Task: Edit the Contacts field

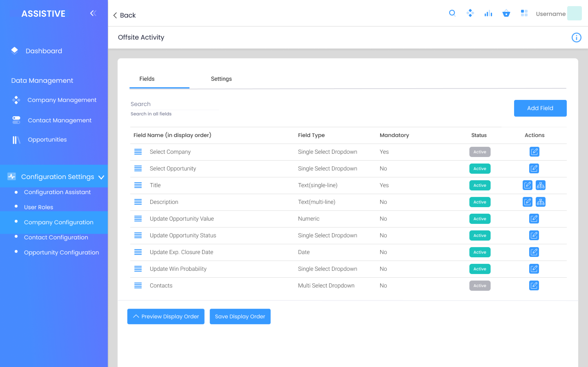Action: click(534, 286)
